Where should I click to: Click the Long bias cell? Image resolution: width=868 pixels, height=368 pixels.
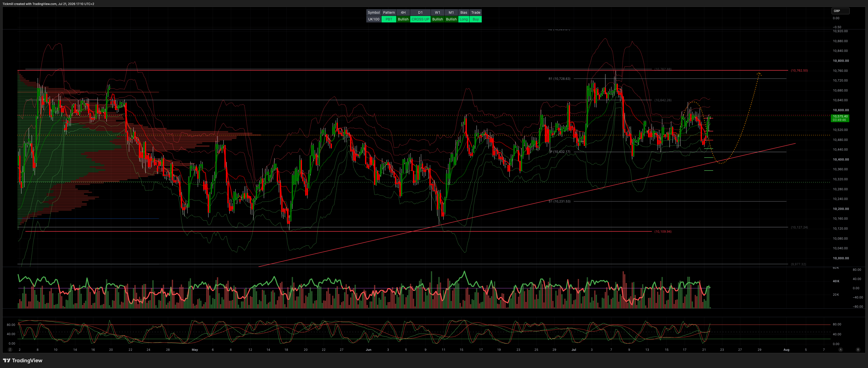click(x=464, y=19)
